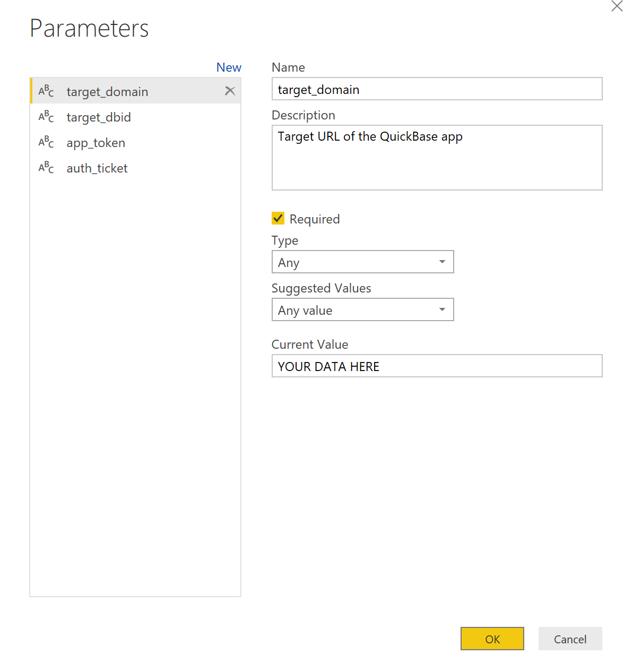The width and height of the screenshot is (624, 672).
Task: Click into the Description text box
Action: tap(437, 158)
